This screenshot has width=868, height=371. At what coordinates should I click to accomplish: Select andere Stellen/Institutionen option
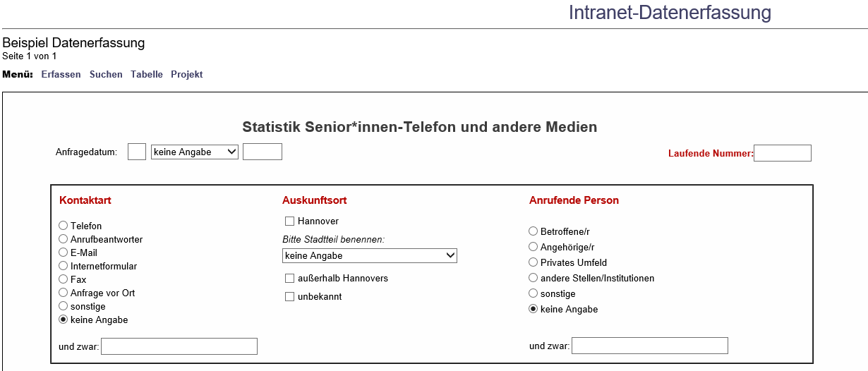[x=534, y=278]
